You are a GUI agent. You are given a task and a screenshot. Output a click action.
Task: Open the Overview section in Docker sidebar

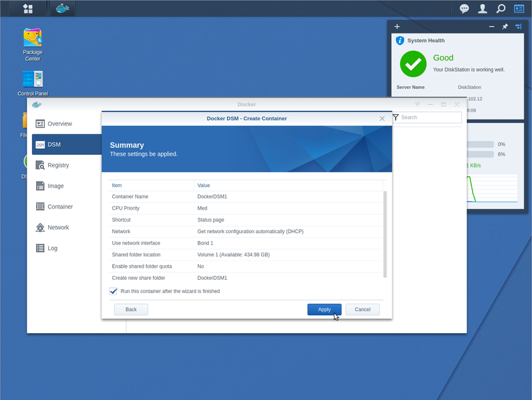67,124
